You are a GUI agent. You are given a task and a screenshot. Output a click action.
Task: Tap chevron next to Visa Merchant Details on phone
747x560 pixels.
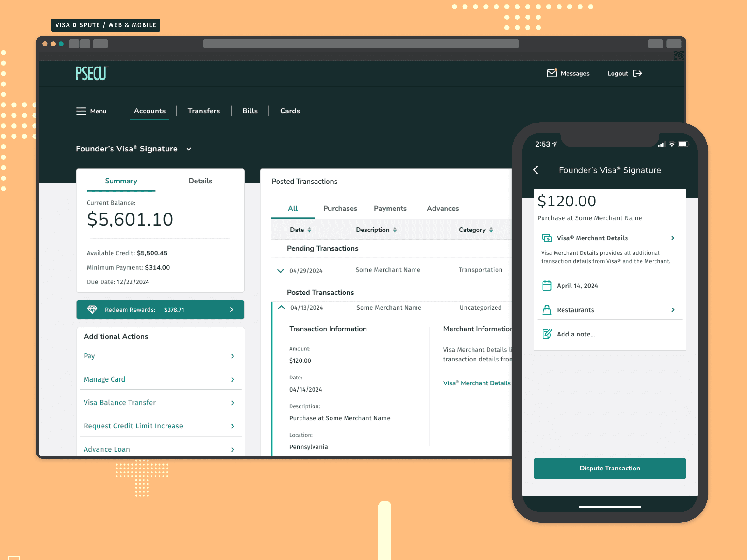[673, 238]
